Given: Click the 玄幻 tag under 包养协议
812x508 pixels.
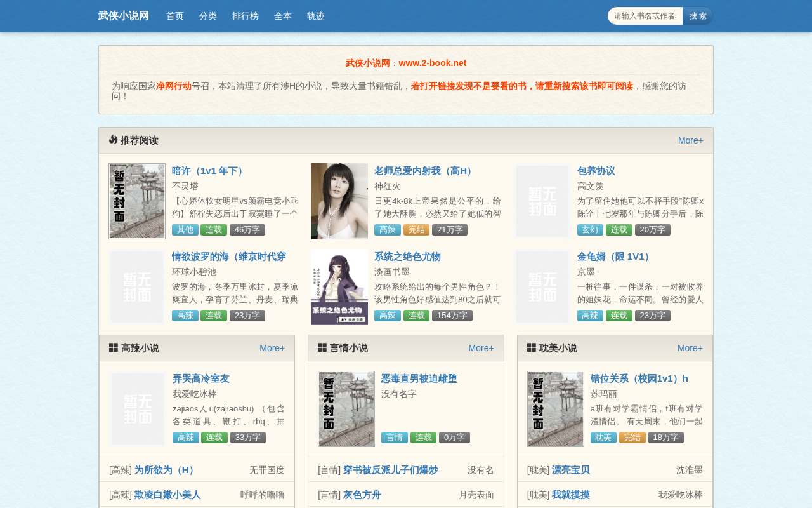Looking at the screenshot, I should 590,230.
